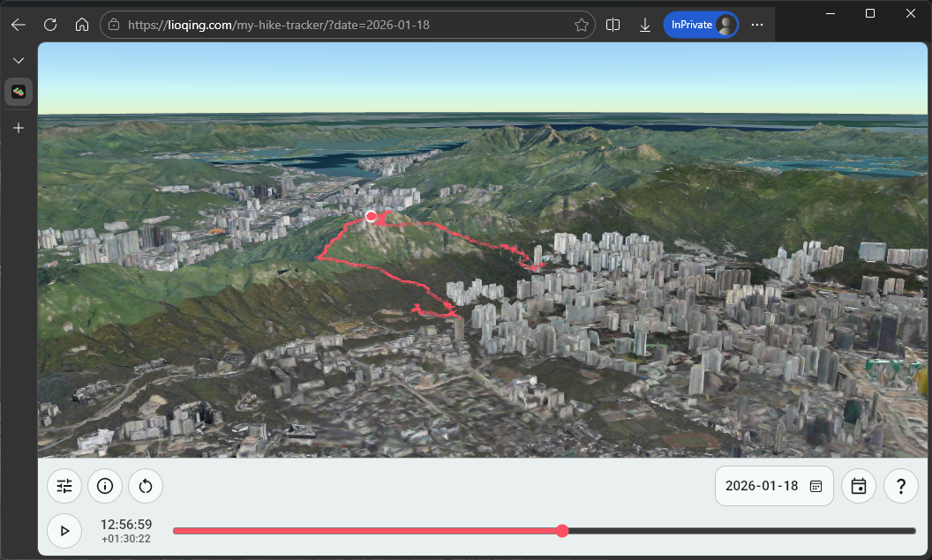The width and height of the screenshot is (932, 560).
Task: Expand the vertical tabs chevron
Action: pos(19,60)
